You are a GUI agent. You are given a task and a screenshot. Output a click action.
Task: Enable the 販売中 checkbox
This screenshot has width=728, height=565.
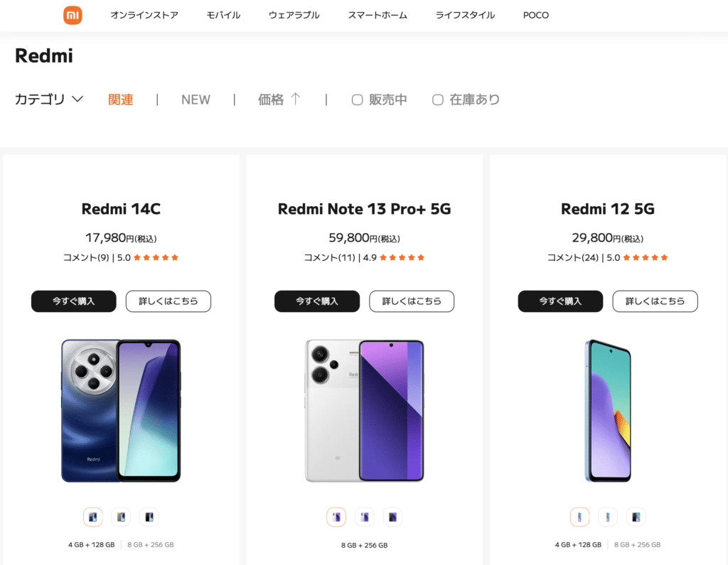click(x=357, y=99)
